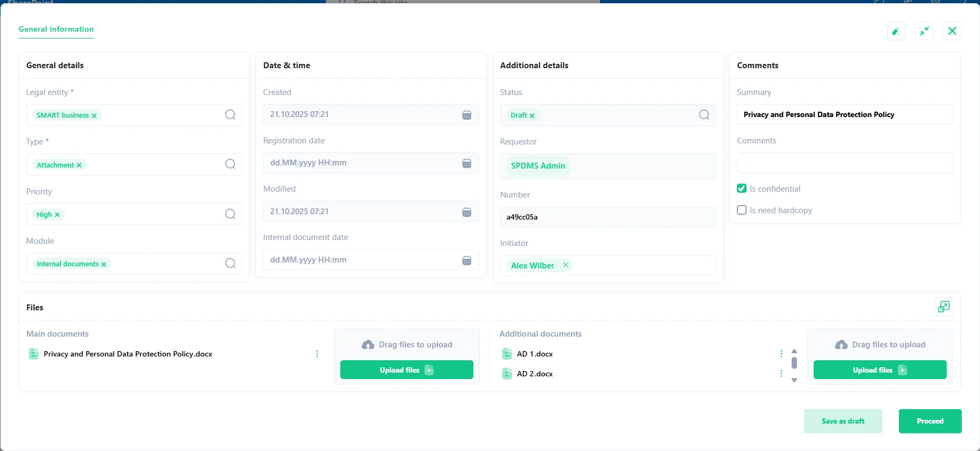Open calendar picker for Registration date
The image size is (980, 451).
point(466,163)
